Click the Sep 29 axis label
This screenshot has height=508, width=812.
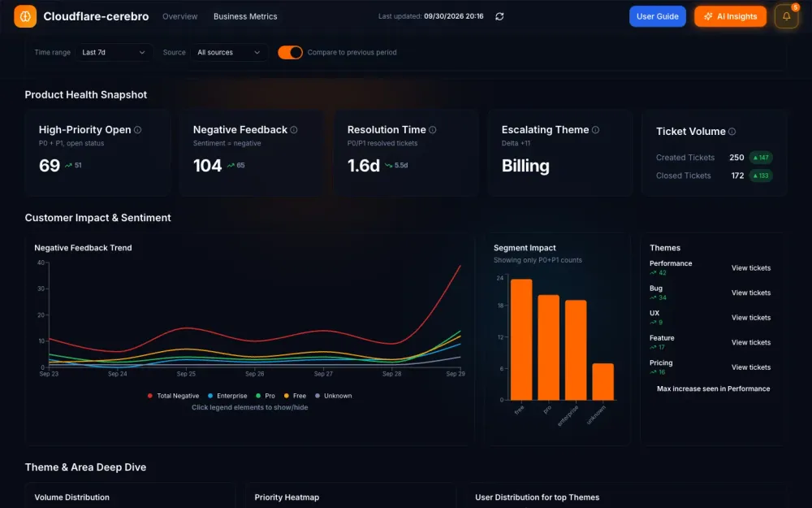click(456, 374)
